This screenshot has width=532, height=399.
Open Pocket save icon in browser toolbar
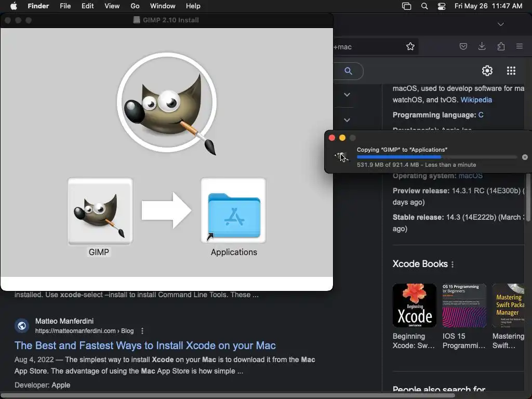point(463,46)
